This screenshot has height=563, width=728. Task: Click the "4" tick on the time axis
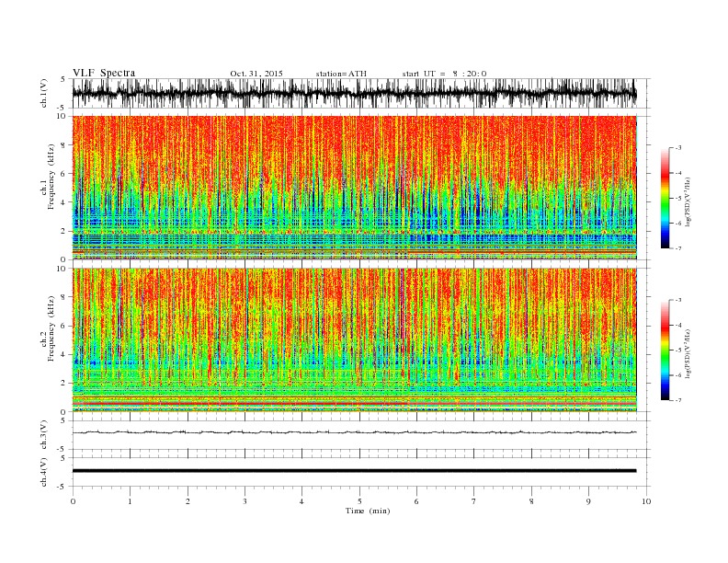pos(301,501)
